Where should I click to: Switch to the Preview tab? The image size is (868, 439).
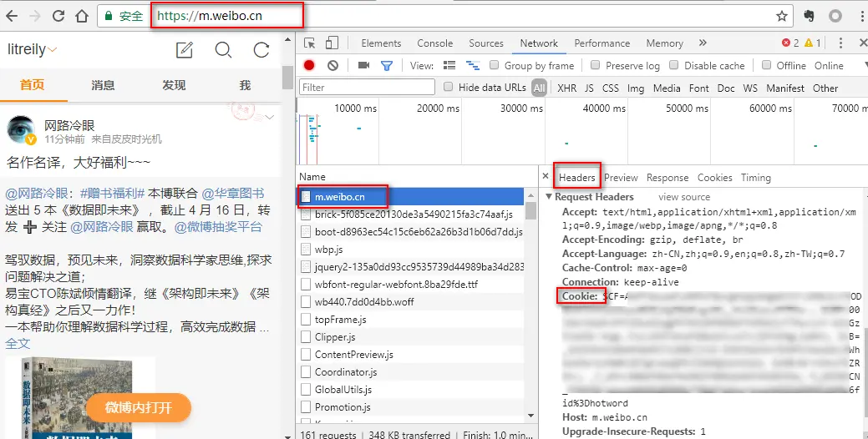click(621, 178)
